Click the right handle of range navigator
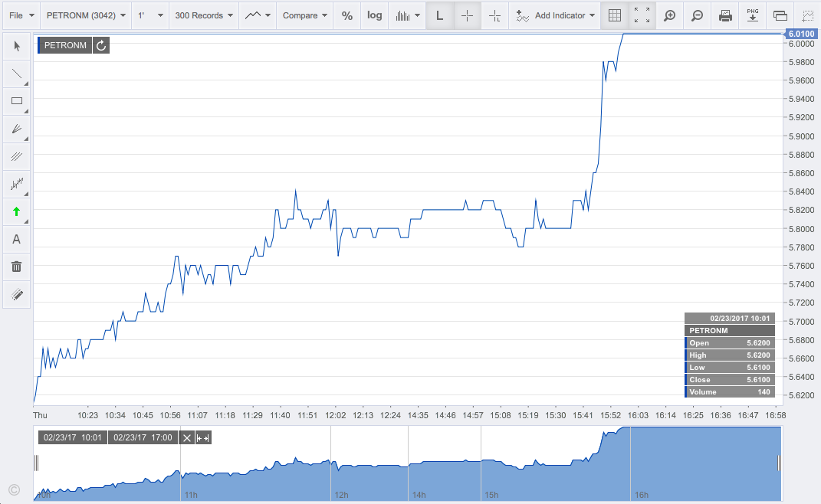821x504 pixels. click(779, 463)
